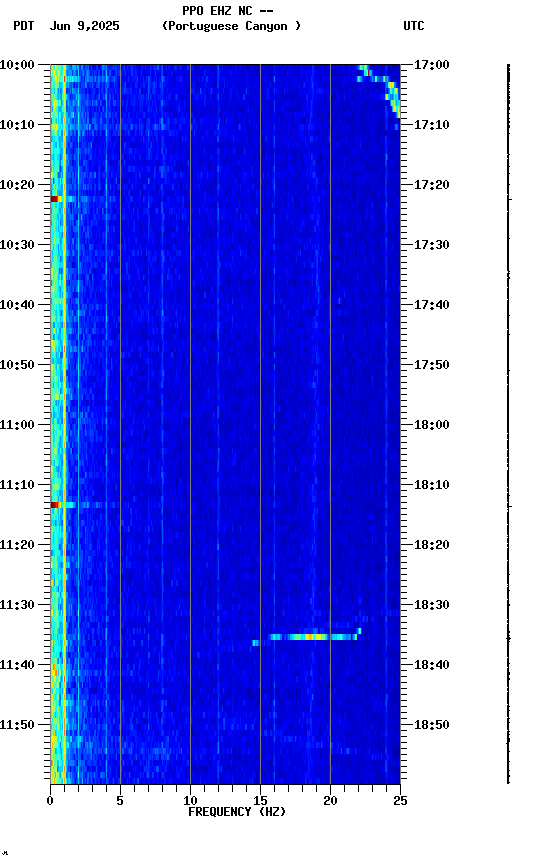The image size is (552, 864).
Task: Click the 18:20 UTC time label
Action: (x=432, y=545)
